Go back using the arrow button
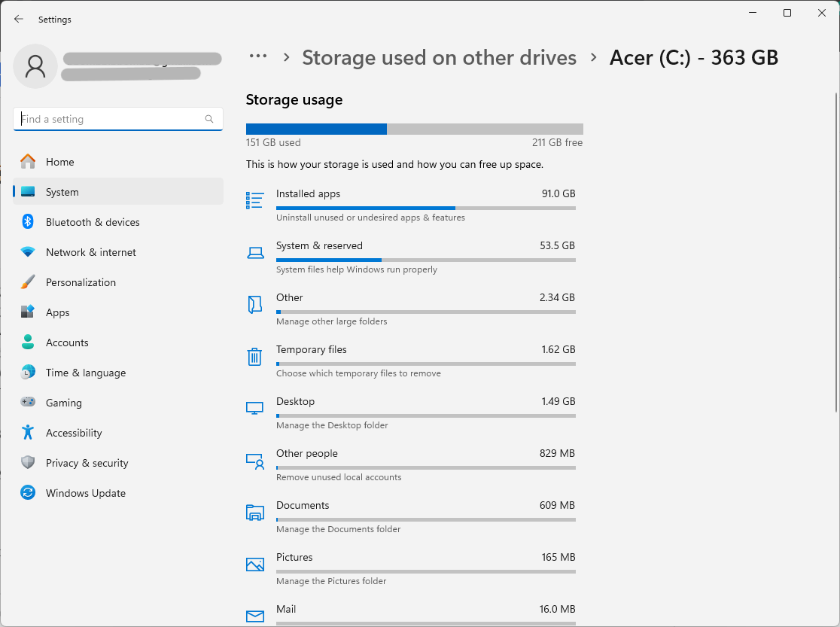Screen dimensions: 840x627 pyautogui.click(x=19, y=20)
